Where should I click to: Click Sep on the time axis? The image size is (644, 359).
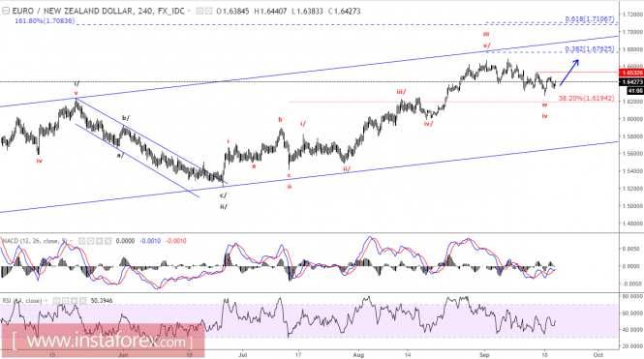click(x=484, y=354)
